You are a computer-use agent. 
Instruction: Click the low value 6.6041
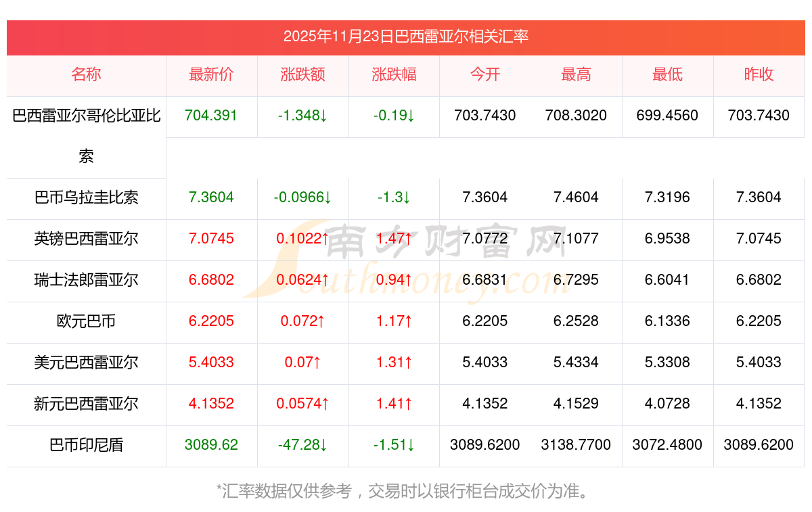667,280
